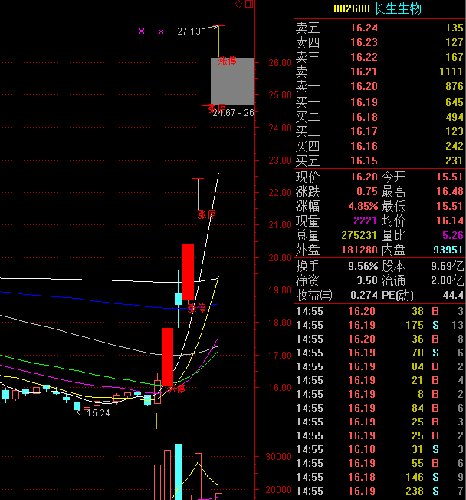The image size is (466, 500).
Task: Click the stock name 长生生物 in the header
Action: 398,9
